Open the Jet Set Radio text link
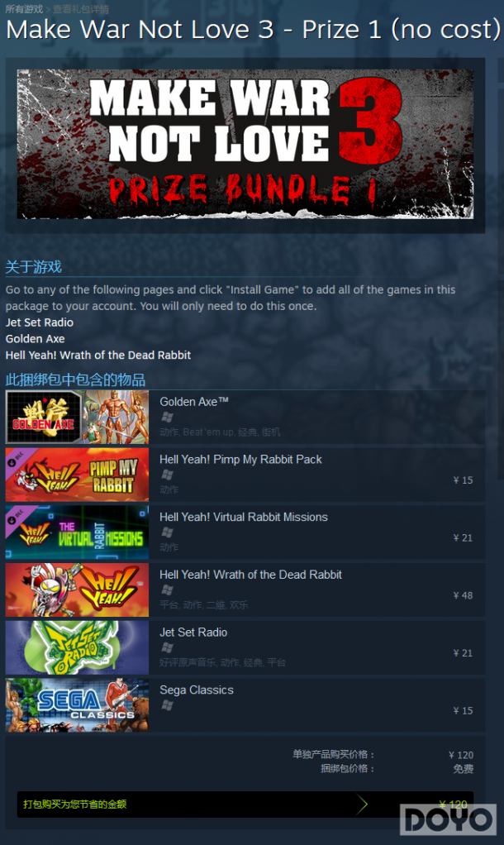The image size is (504, 845). pyautogui.click(x=40, y=322)
